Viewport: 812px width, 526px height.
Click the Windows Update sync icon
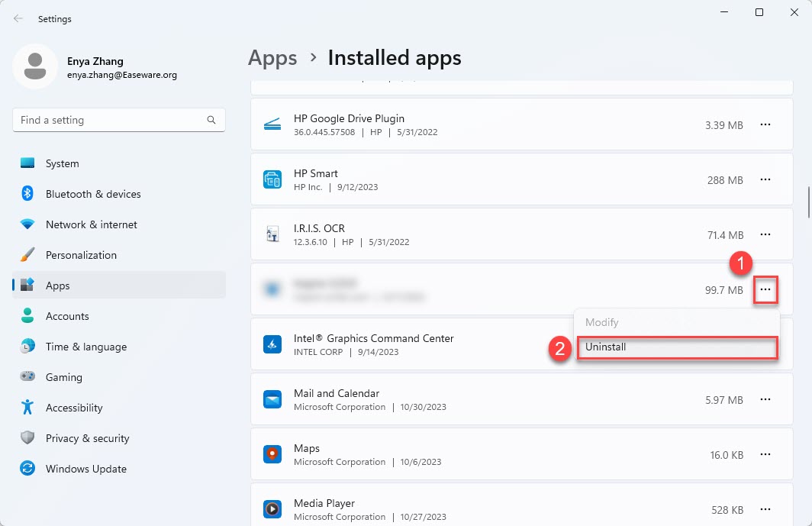27,469
